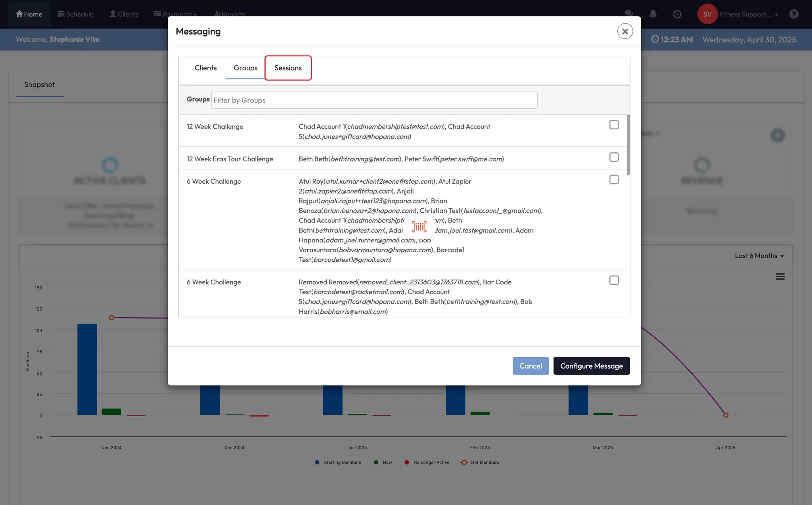The height and width of the screenshot is (505, 812).
Task: Click the clock history icon in navbar
Action: 677,14
